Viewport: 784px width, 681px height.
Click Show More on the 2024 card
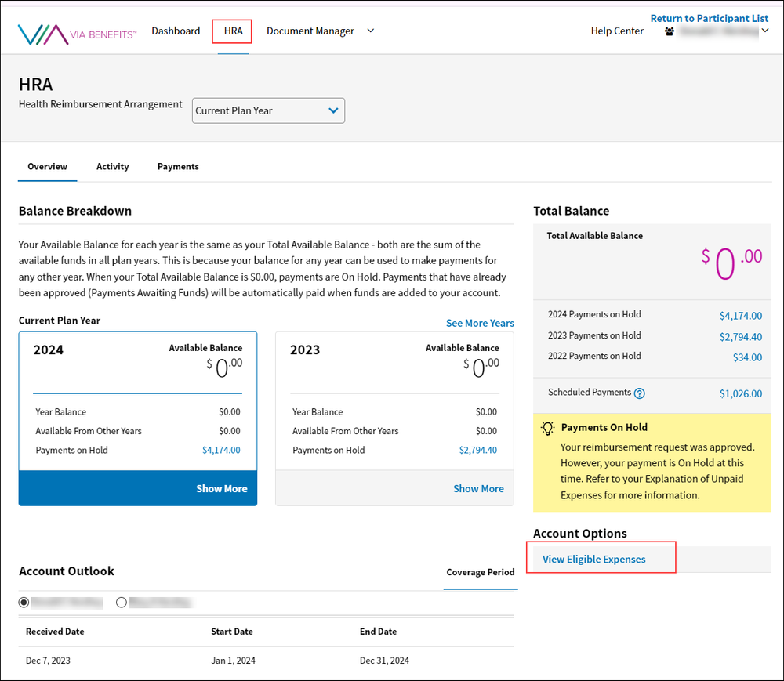[222, 487]
